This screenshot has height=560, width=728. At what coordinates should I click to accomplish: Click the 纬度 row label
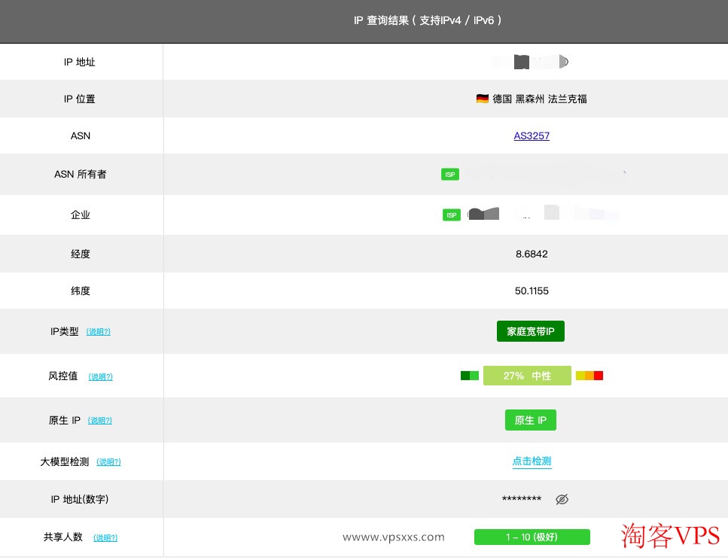pos(81,291)
